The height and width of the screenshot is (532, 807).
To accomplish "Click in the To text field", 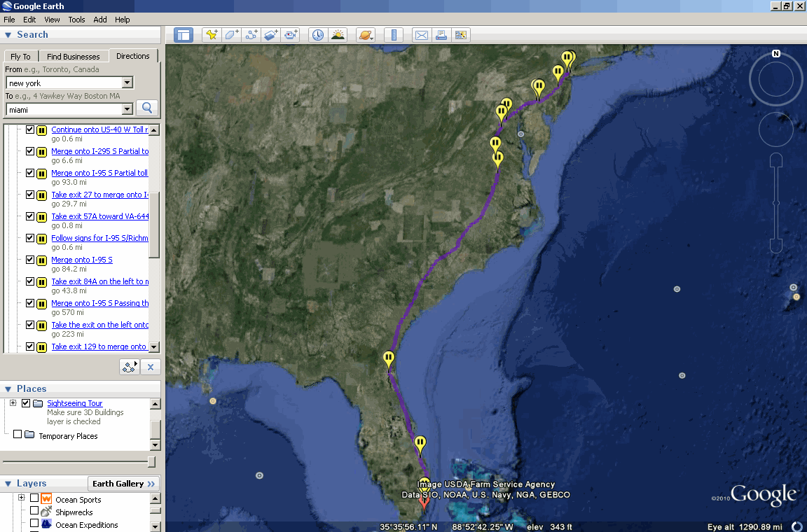I will point(64,110).
